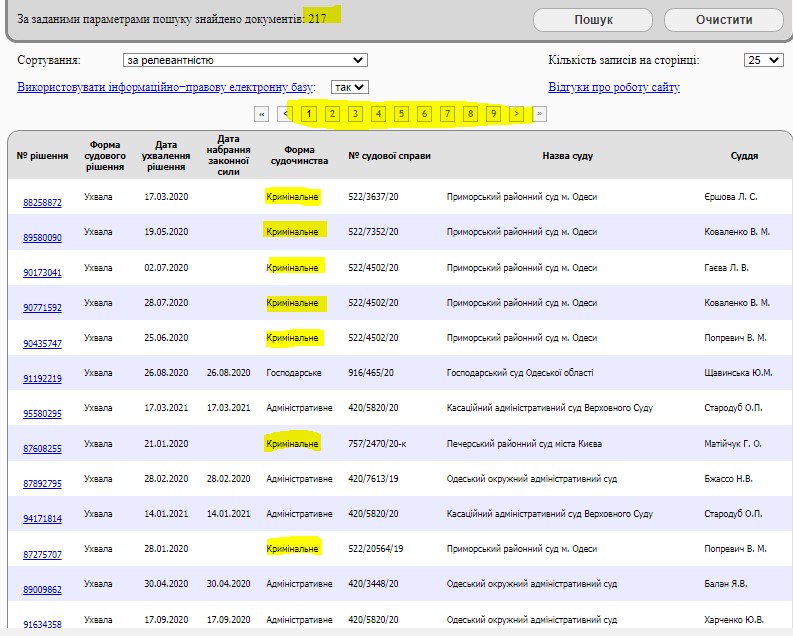This screenshot has height=636, width=793.
Task: Open the information-legal electronic base link
Action: tap(165, 87)
